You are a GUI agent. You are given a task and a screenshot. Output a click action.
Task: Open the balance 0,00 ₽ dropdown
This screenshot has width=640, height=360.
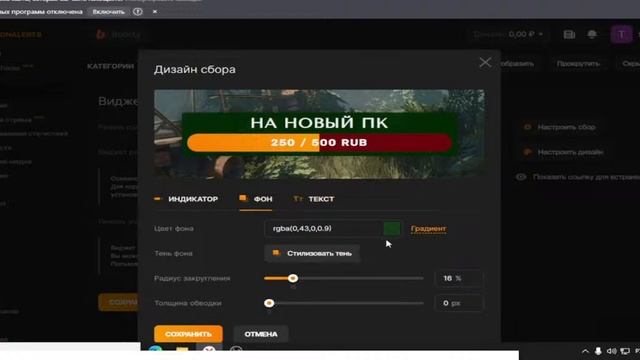pos(508,34)
